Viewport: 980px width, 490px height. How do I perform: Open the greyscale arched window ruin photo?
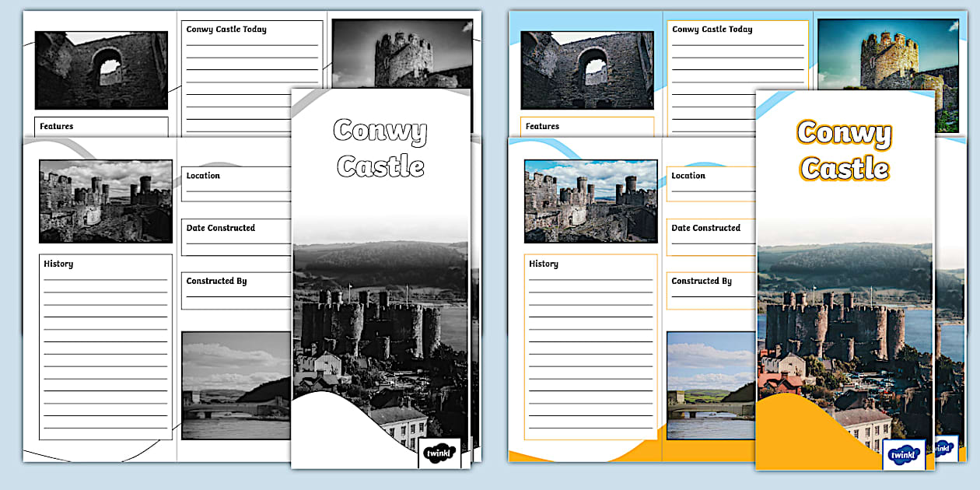pyautogui.click(x=101, y=70)
